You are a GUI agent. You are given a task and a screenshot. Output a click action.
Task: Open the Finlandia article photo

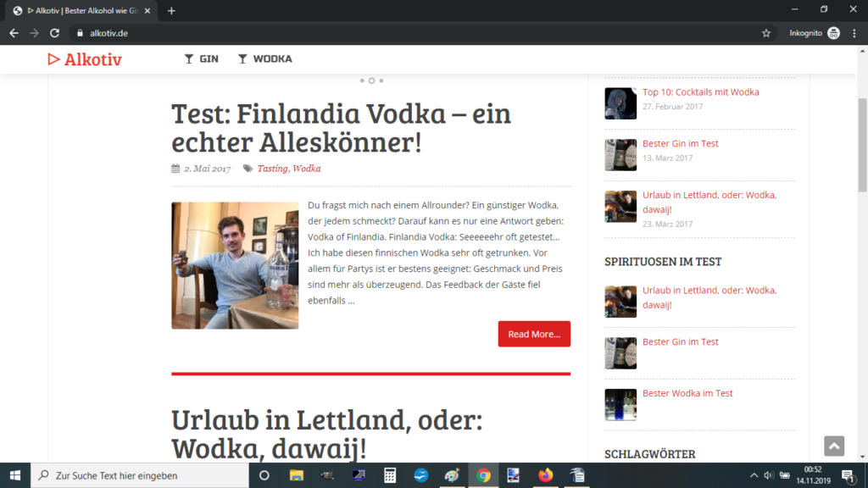coord(235,265)
